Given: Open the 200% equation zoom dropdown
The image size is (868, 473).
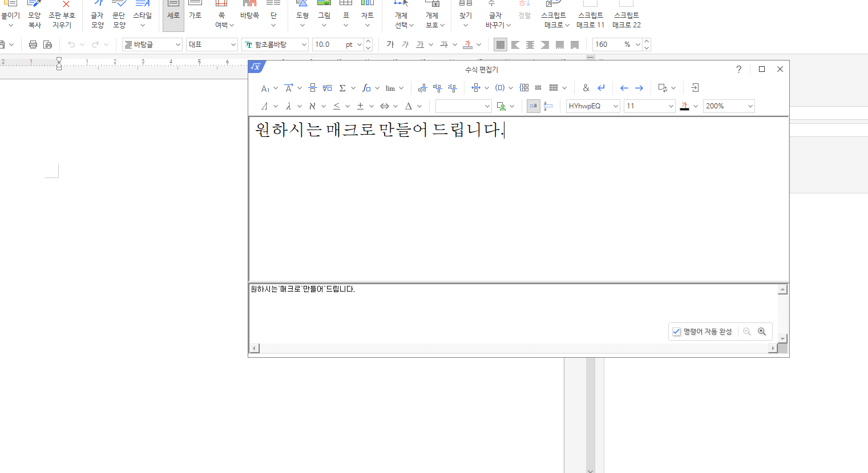Looking at the screenshot, I should tap(750, 106).
